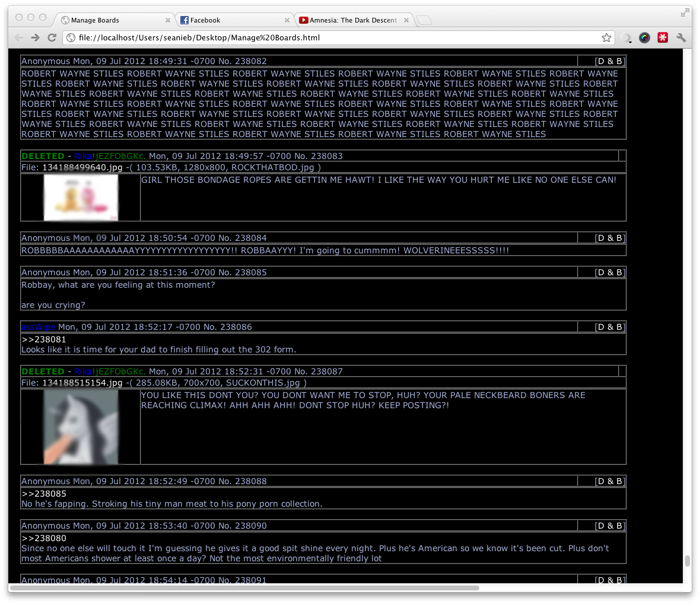Click the 'ROCKTHATBOD.jpg' file info text

[272, 167]
